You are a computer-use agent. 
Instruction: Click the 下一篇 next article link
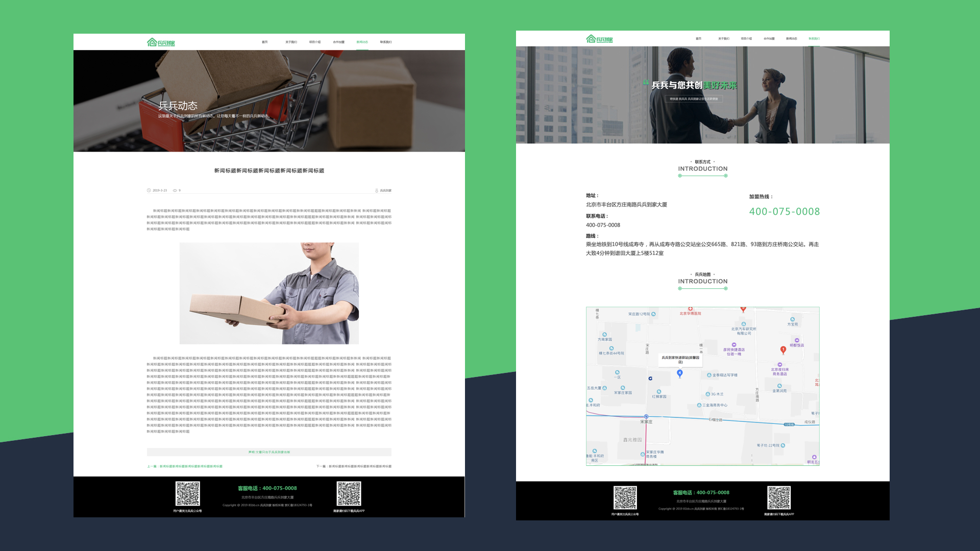click(x=353, y=466)
